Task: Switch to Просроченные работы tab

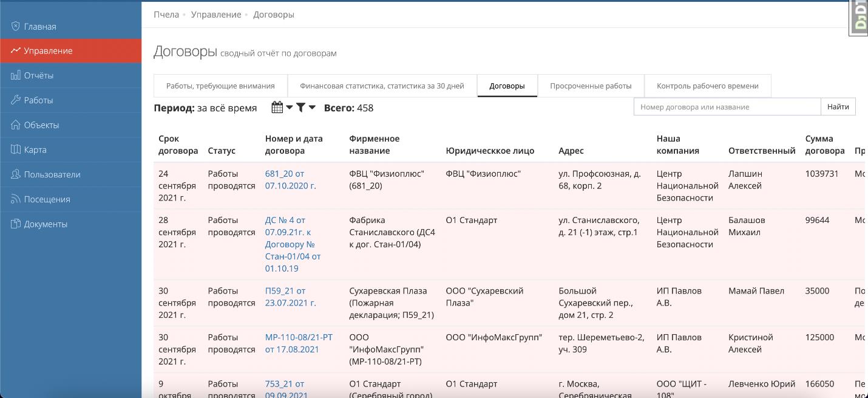Action: click(x=590, y=86)
